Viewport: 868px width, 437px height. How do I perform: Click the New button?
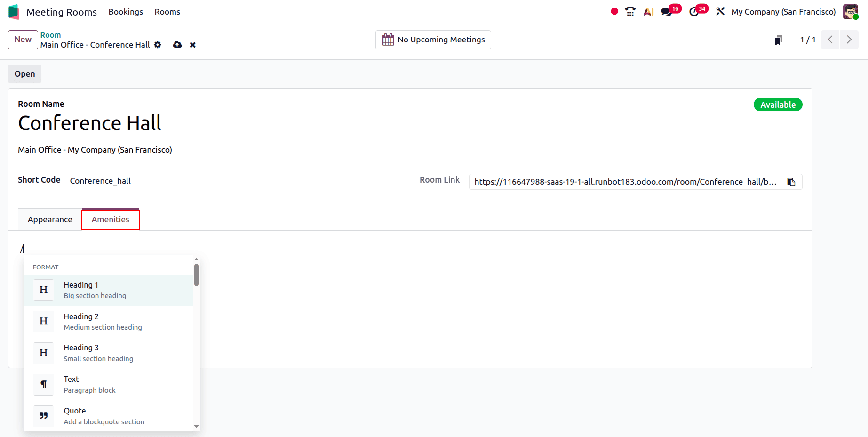[23, 40]
